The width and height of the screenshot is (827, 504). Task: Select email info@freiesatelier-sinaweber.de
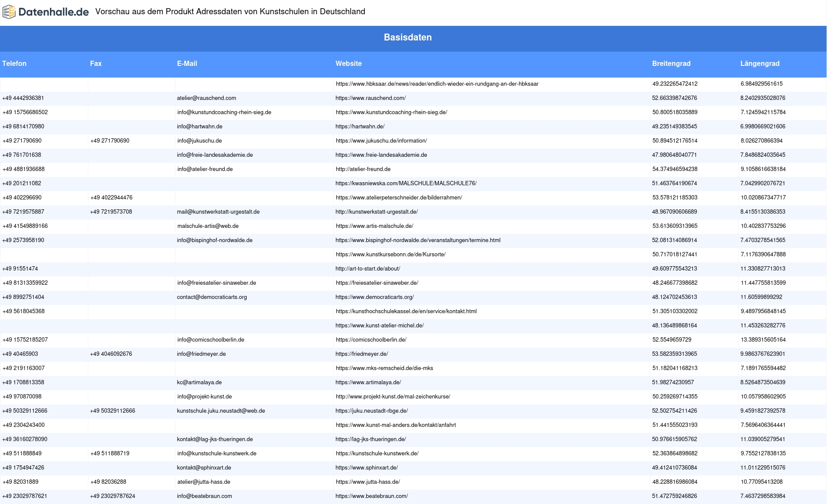pyautogui.click(x=217, y=283)
